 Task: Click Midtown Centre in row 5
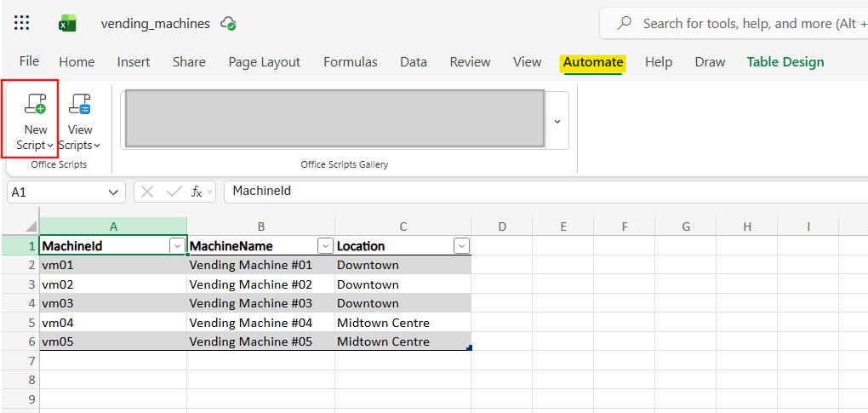point(403,323)
